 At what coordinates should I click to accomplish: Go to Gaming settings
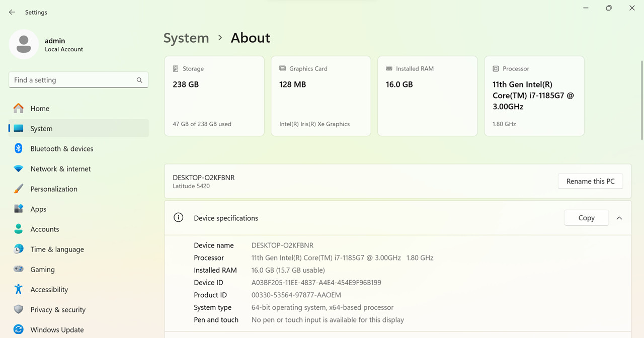pyautogui.click(x=78, y=269)
